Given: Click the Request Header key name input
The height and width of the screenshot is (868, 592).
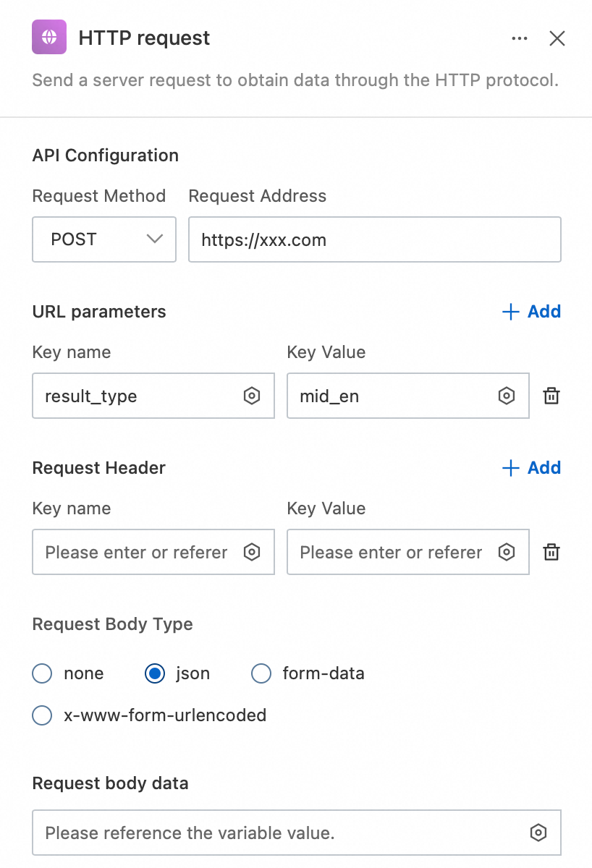Looking at the screenshot, I should pyautogui.click(x=138, y=552).
